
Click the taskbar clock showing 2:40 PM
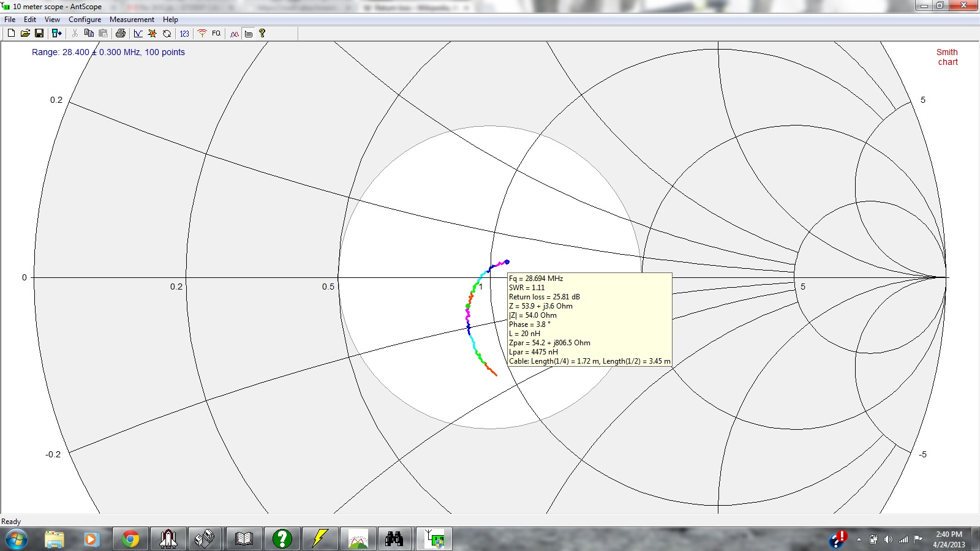(949, 539)
